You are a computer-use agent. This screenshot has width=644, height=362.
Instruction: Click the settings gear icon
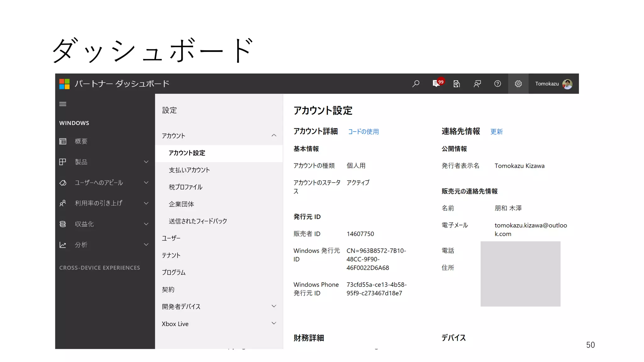[x=518, y=84]
